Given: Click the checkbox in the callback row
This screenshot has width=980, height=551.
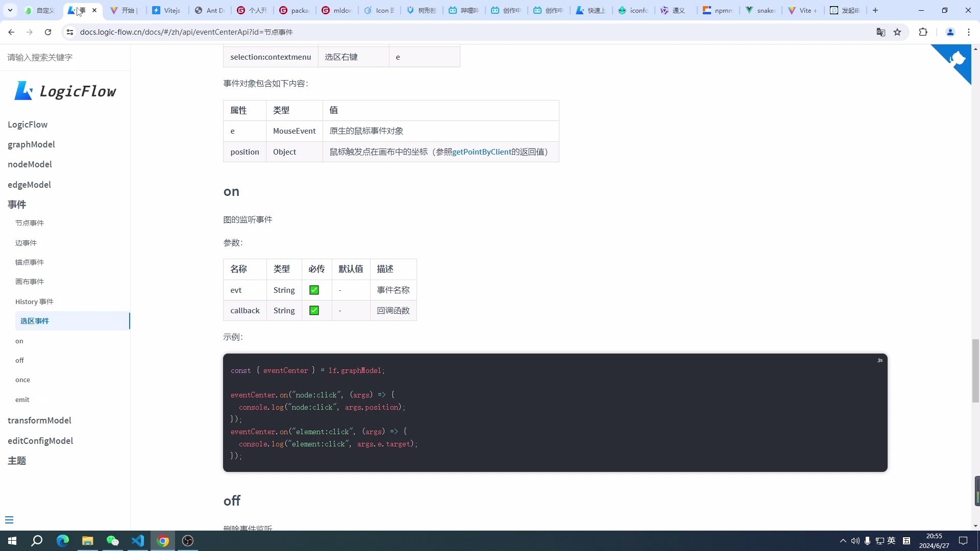Looking at the screenshot, I should [x=314, y=310].
